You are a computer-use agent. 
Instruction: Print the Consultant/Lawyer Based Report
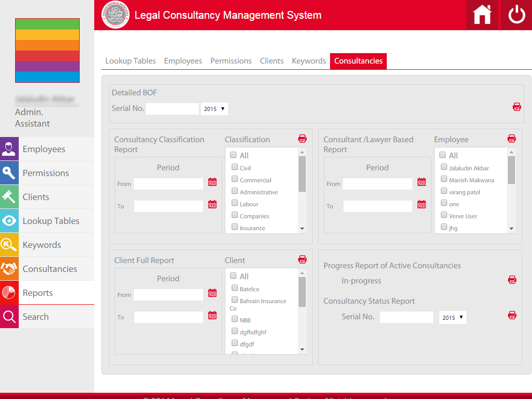click(512, 139)
